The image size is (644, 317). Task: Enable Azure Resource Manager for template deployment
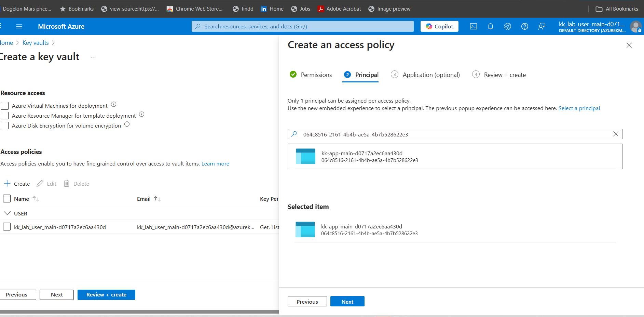coord(5,116)
